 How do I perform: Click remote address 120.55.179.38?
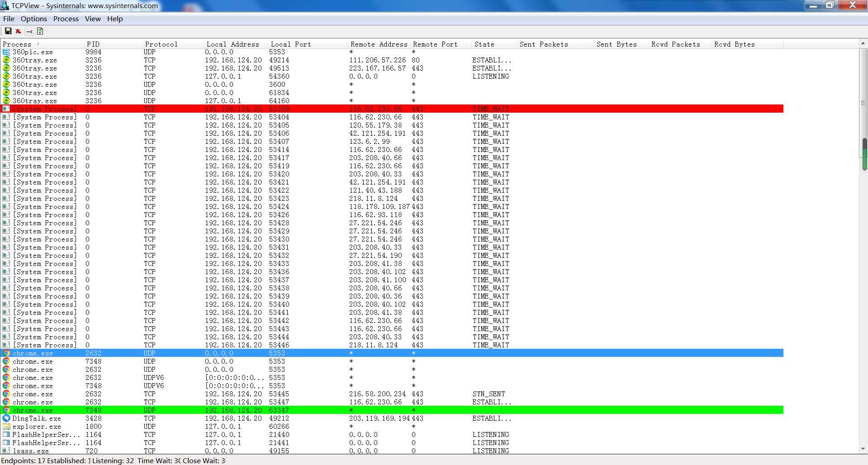(375, 125)
